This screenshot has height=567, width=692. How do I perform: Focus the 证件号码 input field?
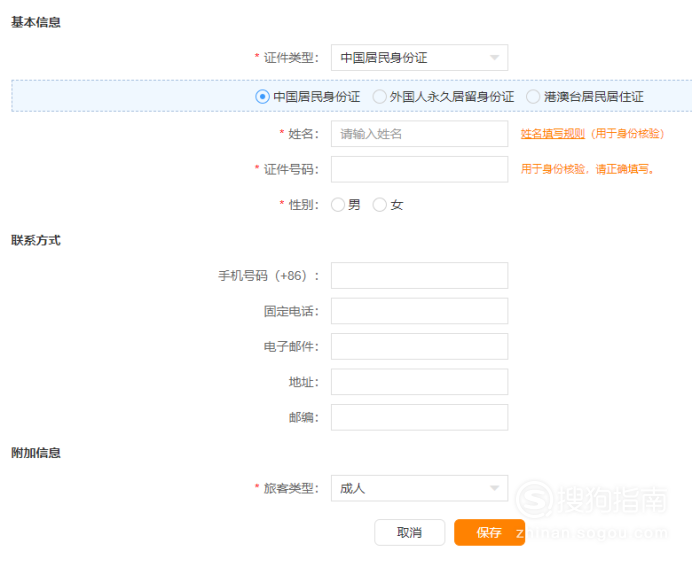(419, 169)
